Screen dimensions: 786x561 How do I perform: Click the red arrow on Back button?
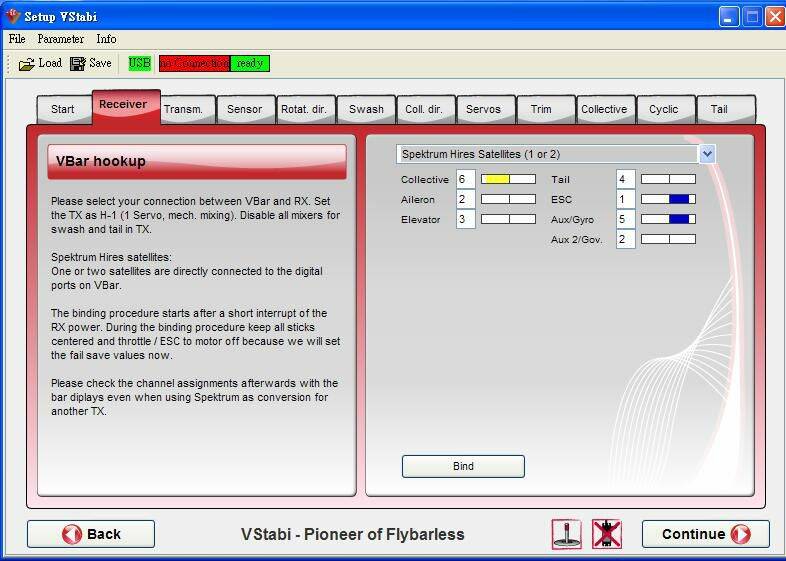[72, 534]
